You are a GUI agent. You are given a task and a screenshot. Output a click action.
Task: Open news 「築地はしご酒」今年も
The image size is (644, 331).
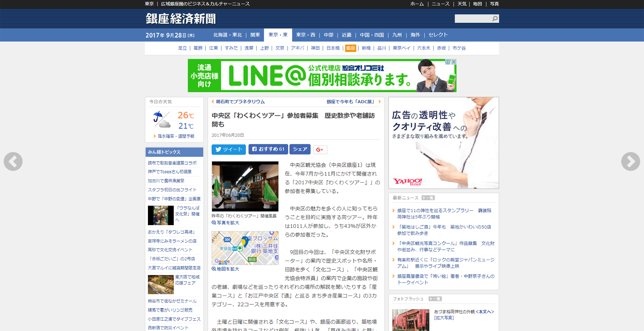pyautogui.click(x=444, y=230)
